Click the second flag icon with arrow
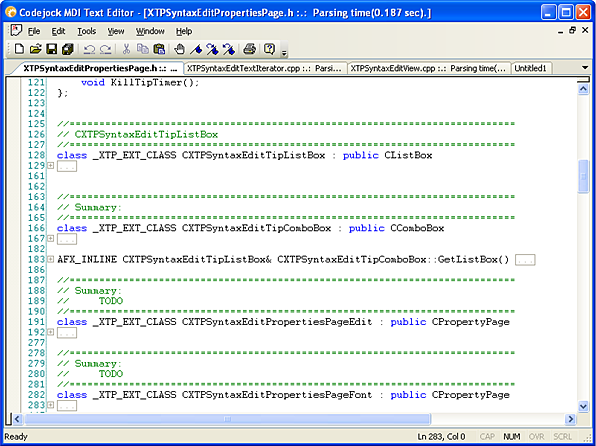Screen dimensions: 596x446 (x=228, y=49)
